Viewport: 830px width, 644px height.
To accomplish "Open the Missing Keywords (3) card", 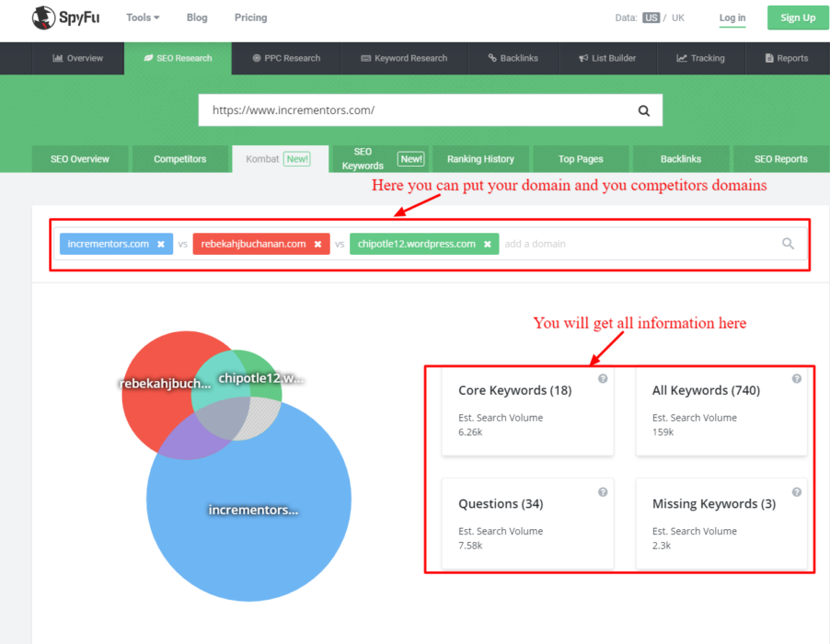I will 721,523.
